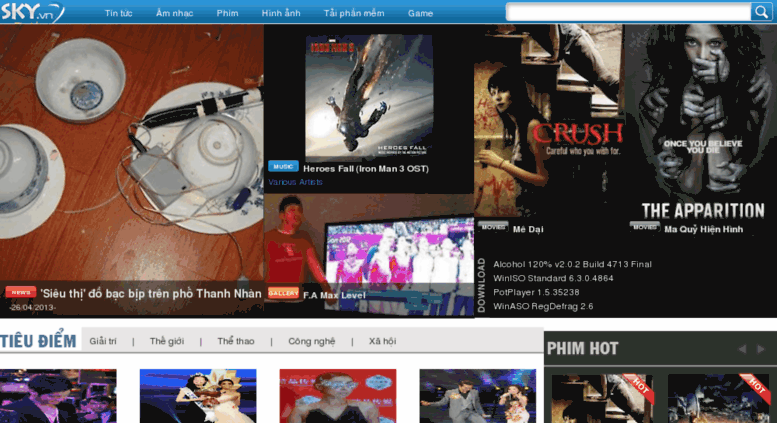Screen dimensions: 777x423
Task: Click the PHIM HOT heading
Action: coord(583,349)
